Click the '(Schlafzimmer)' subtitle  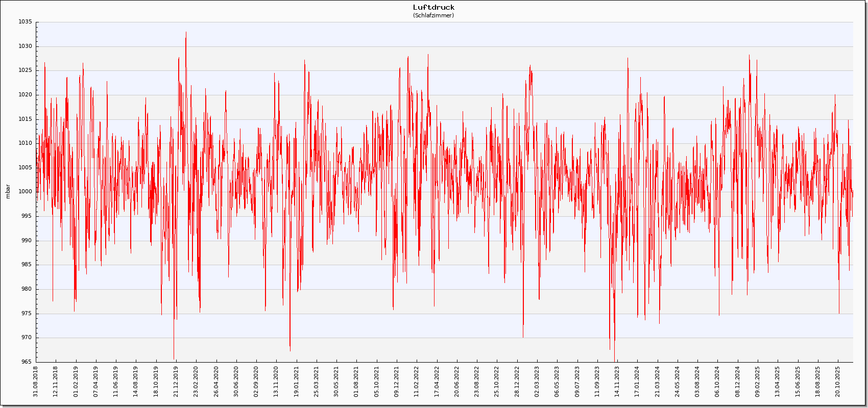point(433,15)
